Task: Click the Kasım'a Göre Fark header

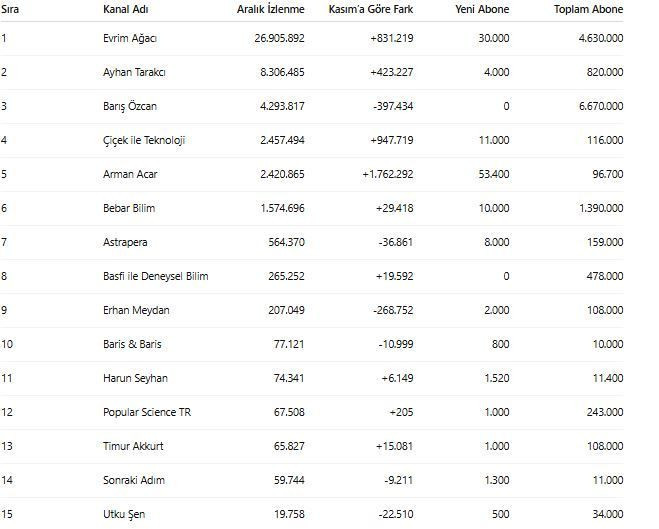Action: [371, 10]
